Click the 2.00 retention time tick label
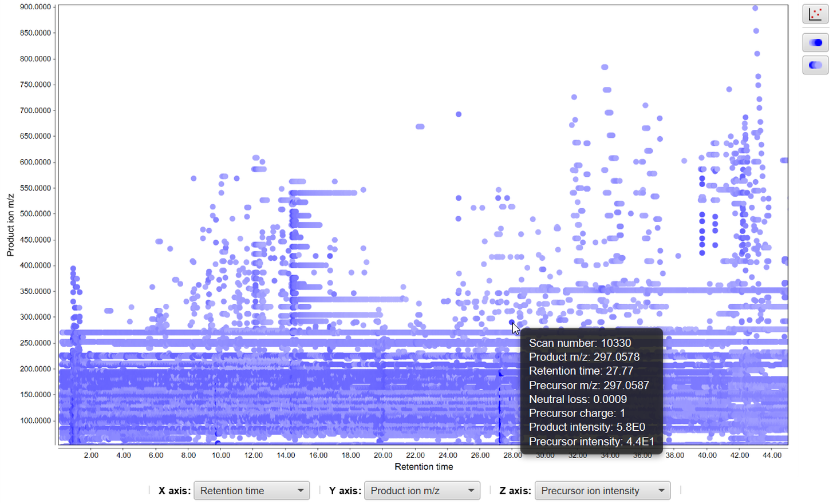This screenshot has width=833, height=504. click(91, 455)
